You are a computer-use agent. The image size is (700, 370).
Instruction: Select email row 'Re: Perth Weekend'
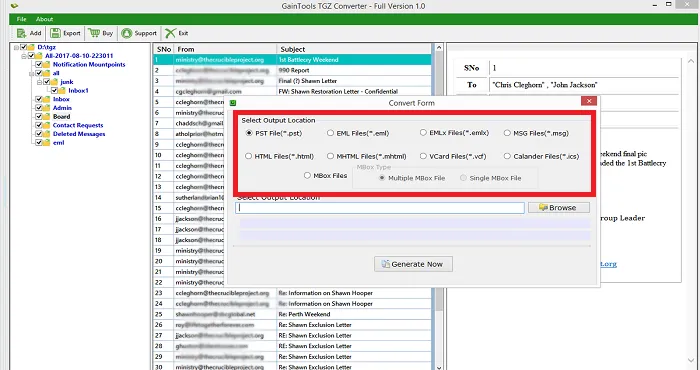point(292,314)
